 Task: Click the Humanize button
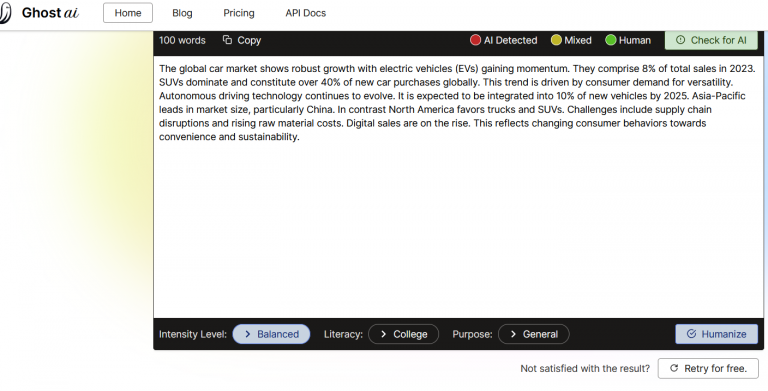click(x=717, y=334)
